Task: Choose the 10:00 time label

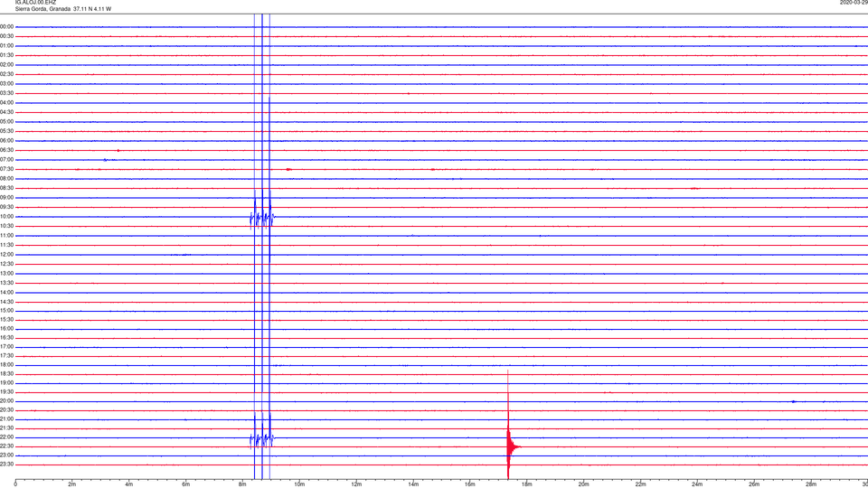Action: (x=7, y=216)
